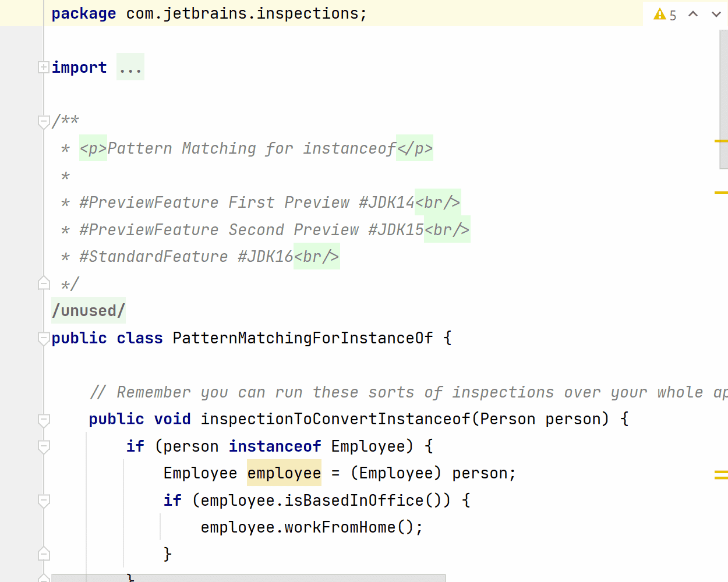The width and height of the screenshot is (728, 582).
Task: Click the yellow warning inspection icon
Action: click(x=659, y=14)
